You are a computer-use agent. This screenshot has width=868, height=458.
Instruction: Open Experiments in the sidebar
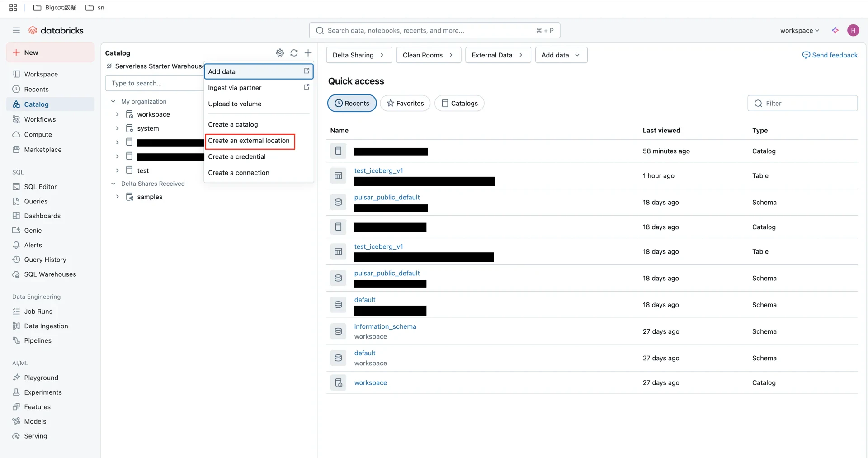[x=50, y=392]
